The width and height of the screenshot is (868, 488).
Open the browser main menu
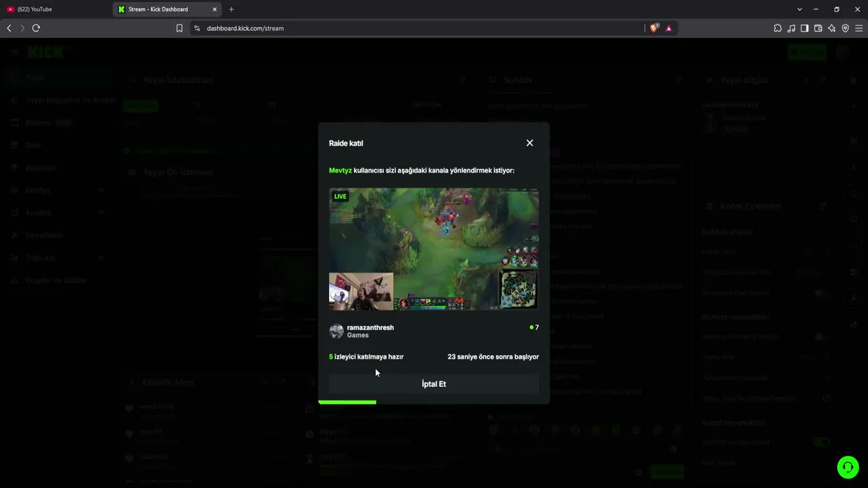(x=859, y=28)
